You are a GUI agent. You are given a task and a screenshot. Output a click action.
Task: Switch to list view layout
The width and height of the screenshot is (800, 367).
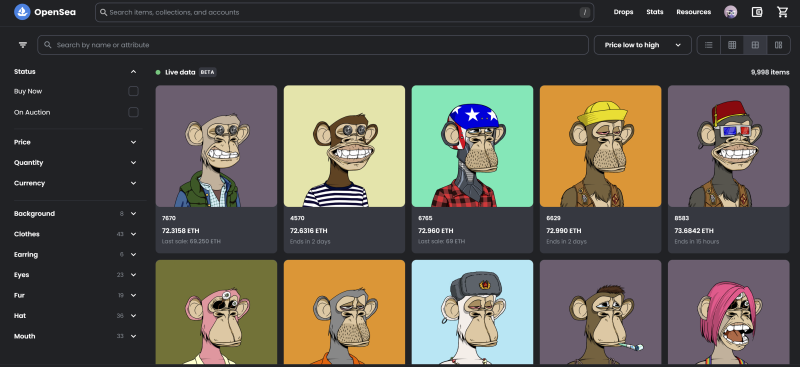point(709,45)
